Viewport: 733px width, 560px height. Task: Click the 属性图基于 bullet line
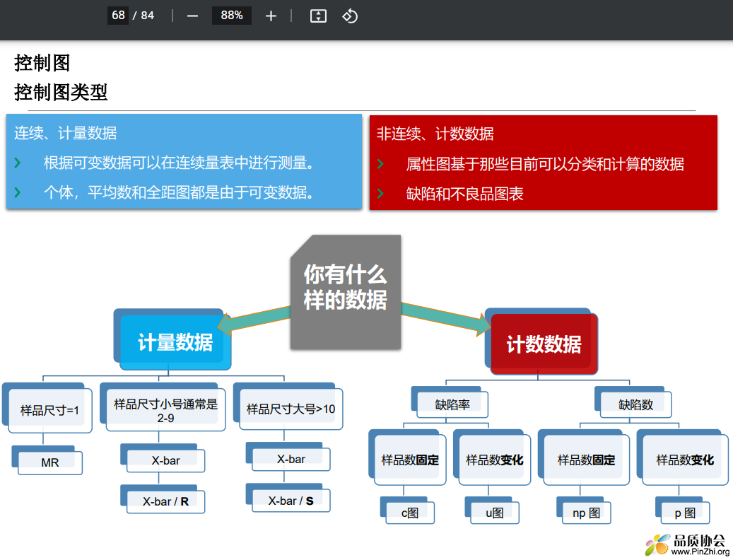545,164
